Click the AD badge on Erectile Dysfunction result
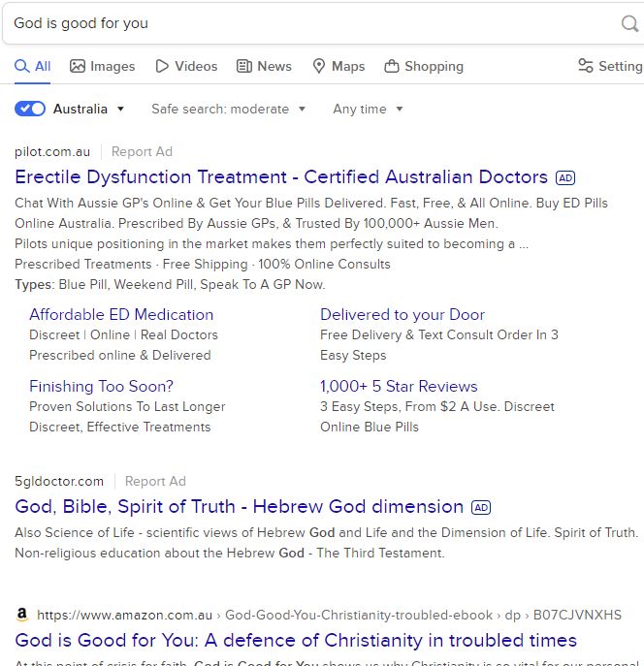644x666 pixels. point(565,178)
